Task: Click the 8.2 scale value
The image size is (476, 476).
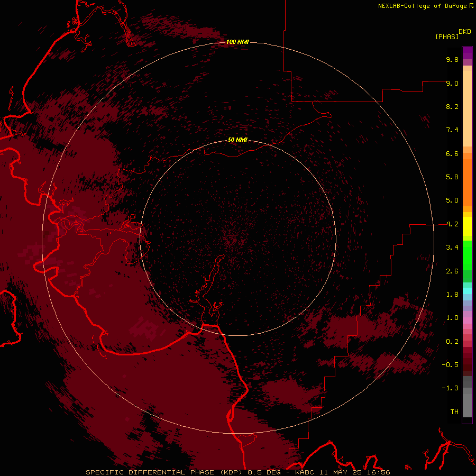Action: point(452,107)
